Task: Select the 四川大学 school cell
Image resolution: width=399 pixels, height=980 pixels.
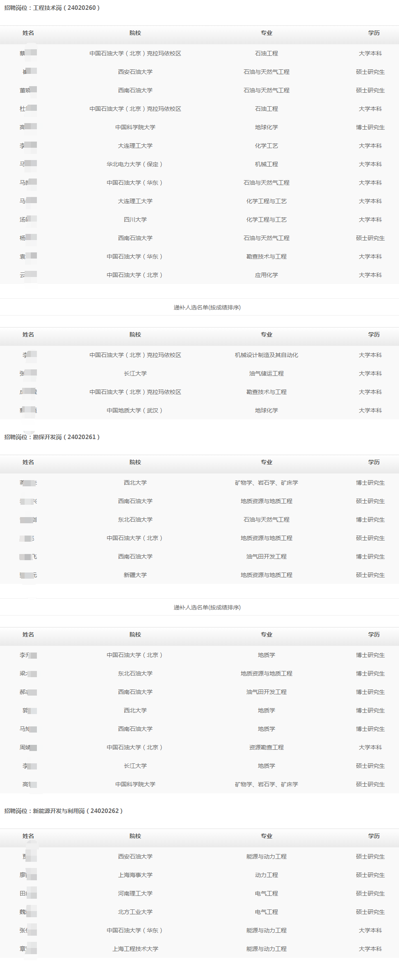Action: [x=135, y=220]
